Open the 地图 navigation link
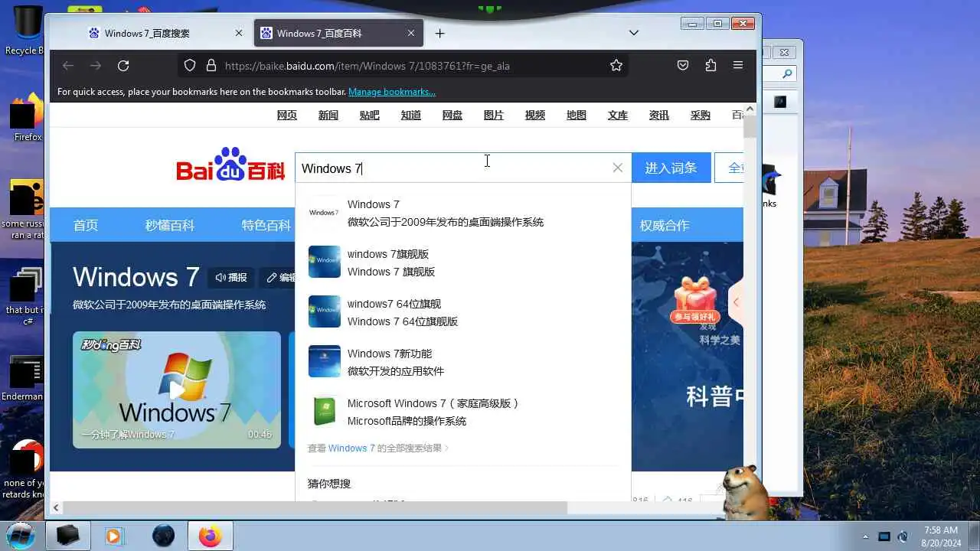This screenshot has width=980, height=551. coord(577,115)
